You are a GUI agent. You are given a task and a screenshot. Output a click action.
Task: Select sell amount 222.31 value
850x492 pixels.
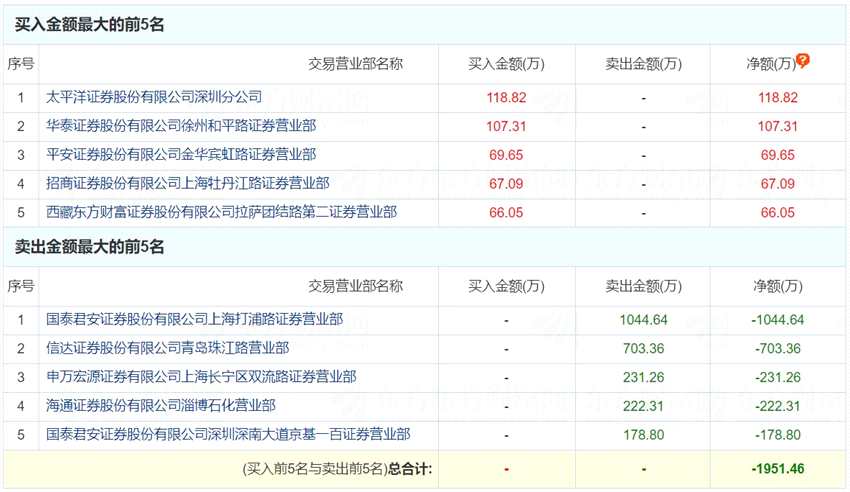(x=643, y=406)
